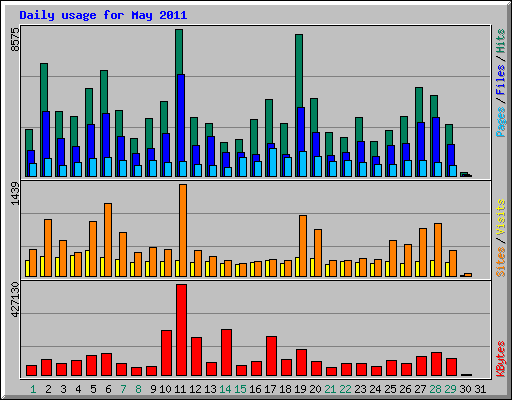Click the red KBytes bar for day 12
Screen dimensions: 512x400
[x=197, y=357]
